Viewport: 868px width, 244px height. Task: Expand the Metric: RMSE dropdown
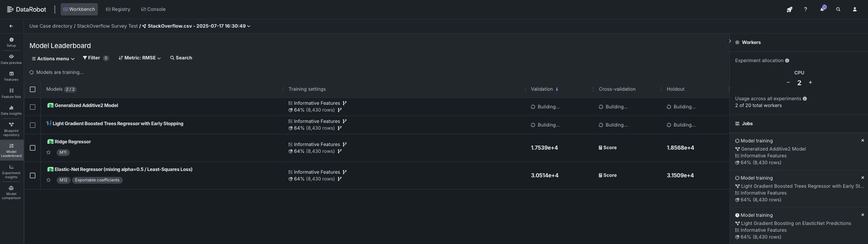click(x=140, y=58)
